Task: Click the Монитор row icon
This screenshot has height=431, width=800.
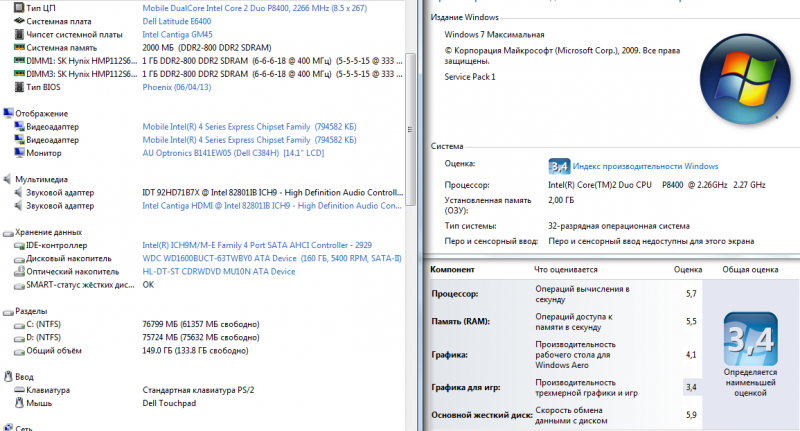Action: (19, 153)
